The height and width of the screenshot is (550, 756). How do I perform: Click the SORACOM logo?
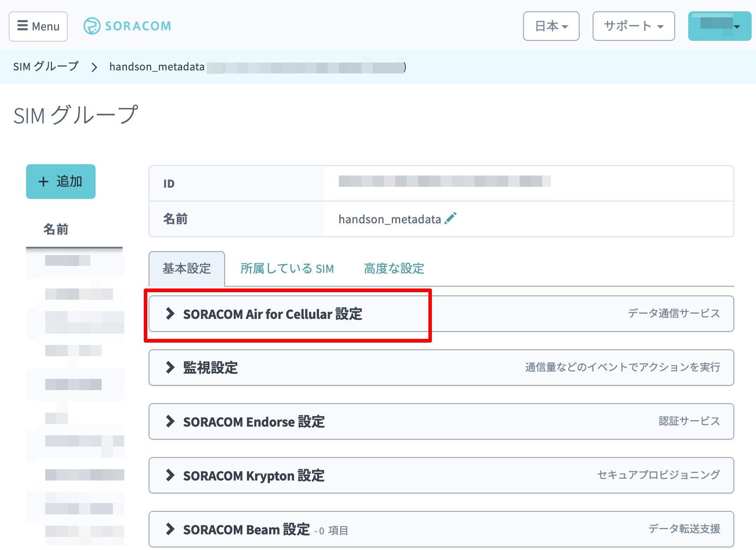tap(127, 26)
